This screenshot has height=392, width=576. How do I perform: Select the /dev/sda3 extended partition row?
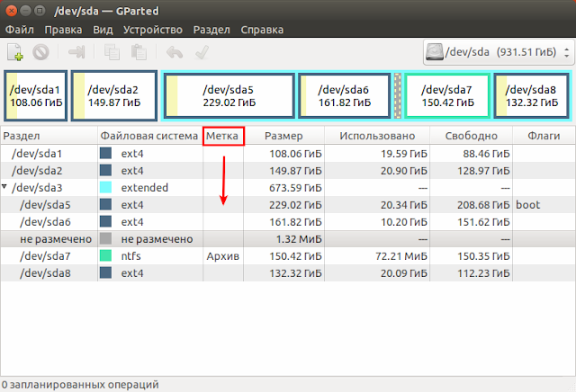coord(288,188)
